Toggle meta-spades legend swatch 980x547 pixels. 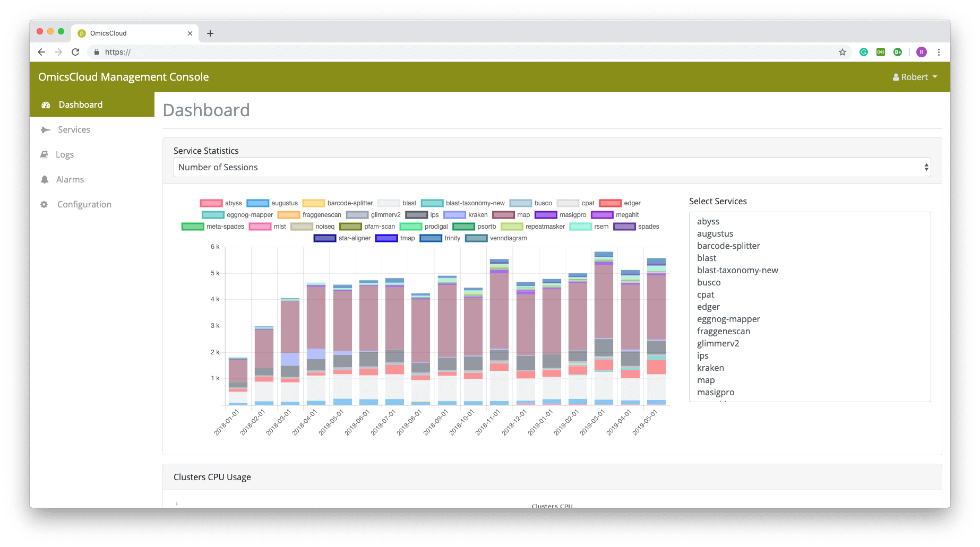point(193,227)
